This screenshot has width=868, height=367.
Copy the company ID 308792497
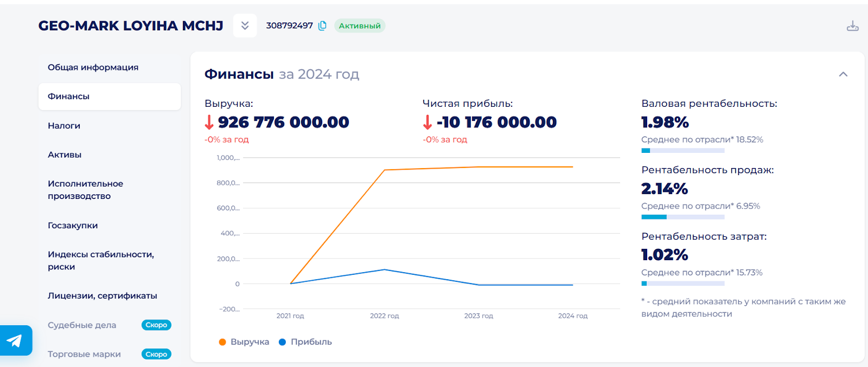pos(322,25)
